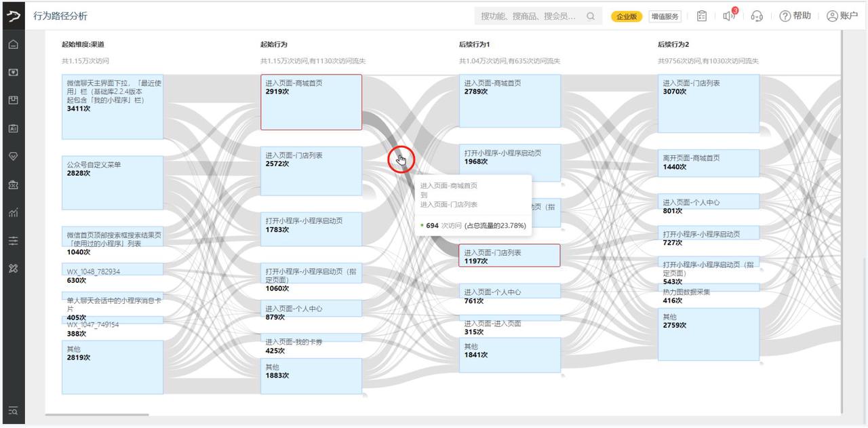Open the crossed tools icon in the sidebar
The width and height of the screenshot is (868, 428).
(x=14, y=269)
